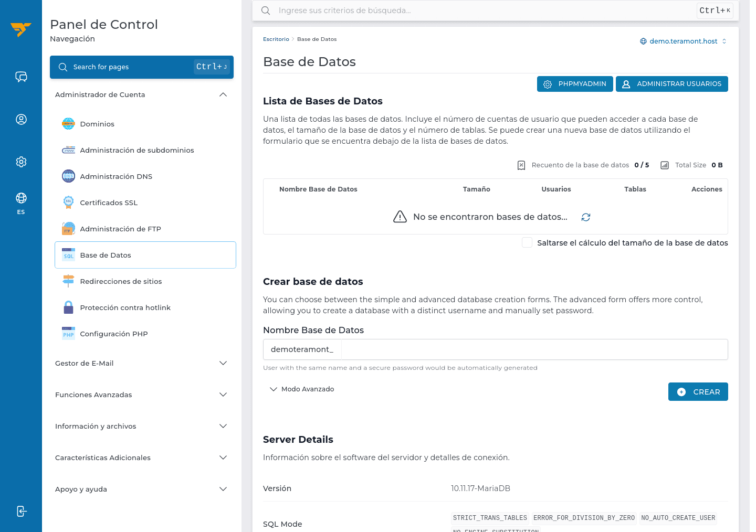Open Protección contra hotlink
756x532 pixels.
(145, 307)
